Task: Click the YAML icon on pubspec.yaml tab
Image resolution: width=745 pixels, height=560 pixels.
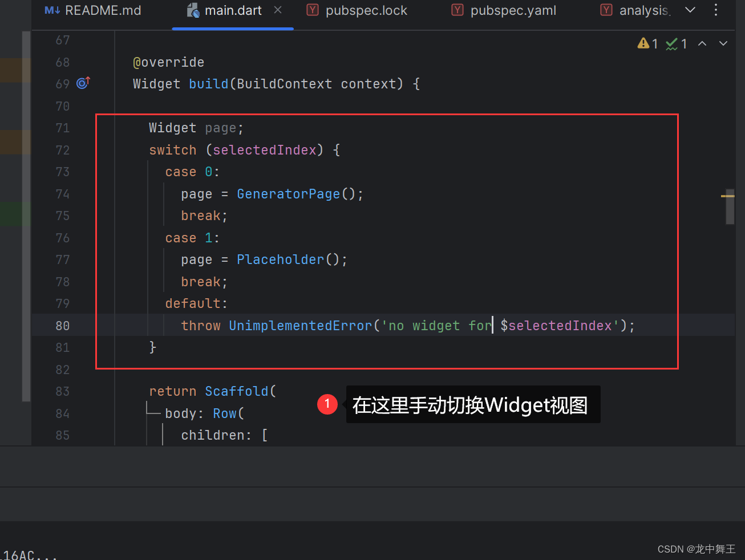Action: pos(457,10)
